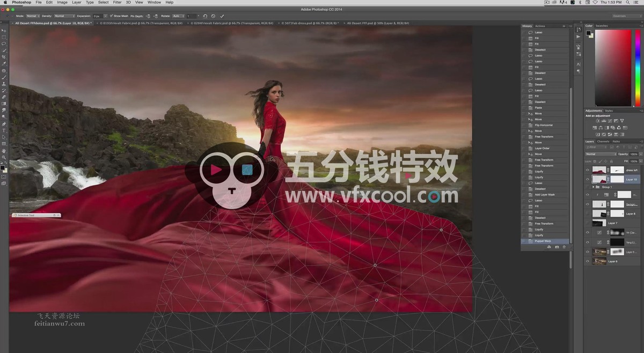644x353 pixels.
Task: Select the Paste history state
Action: tap(544, 108)
